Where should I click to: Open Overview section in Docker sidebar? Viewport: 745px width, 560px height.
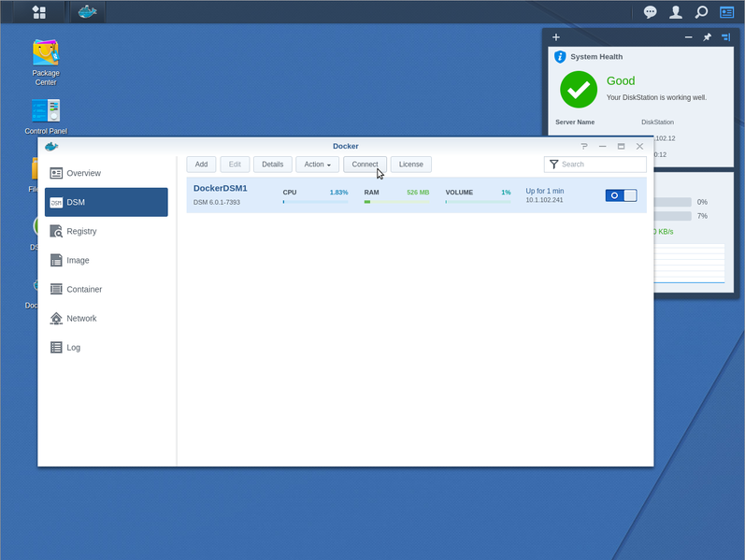click(x=106, y=173)
